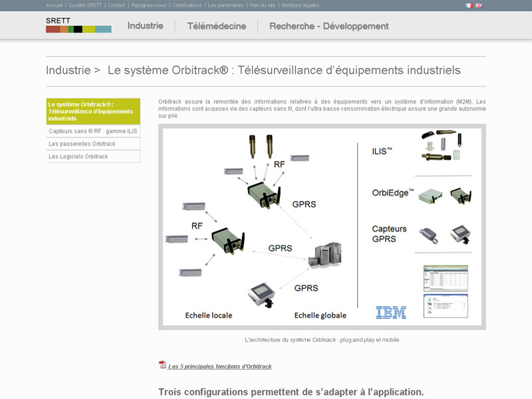Click the server image in the diagram
This screenshot has height=399, width=532.
click(325, 255)
